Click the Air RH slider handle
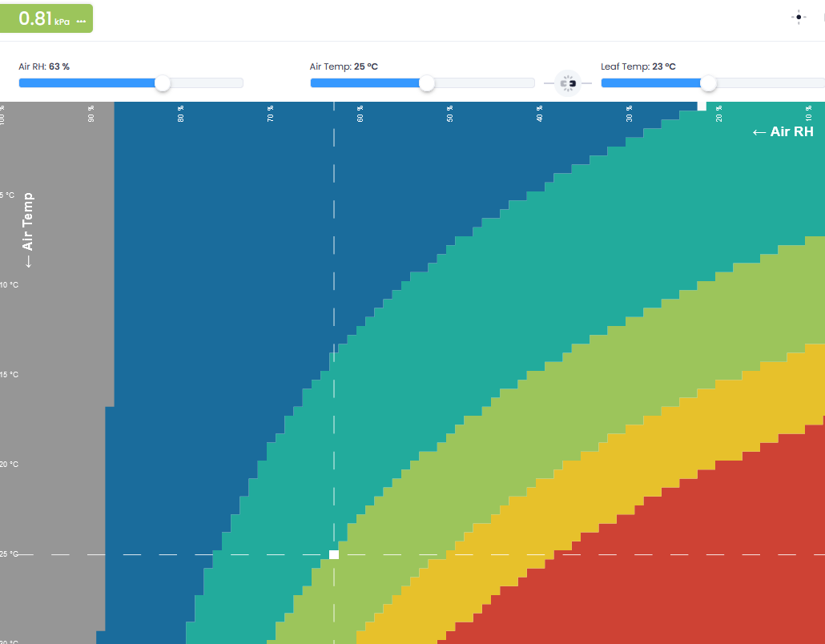Screen dimensions: 825x644 click(163, 83)
